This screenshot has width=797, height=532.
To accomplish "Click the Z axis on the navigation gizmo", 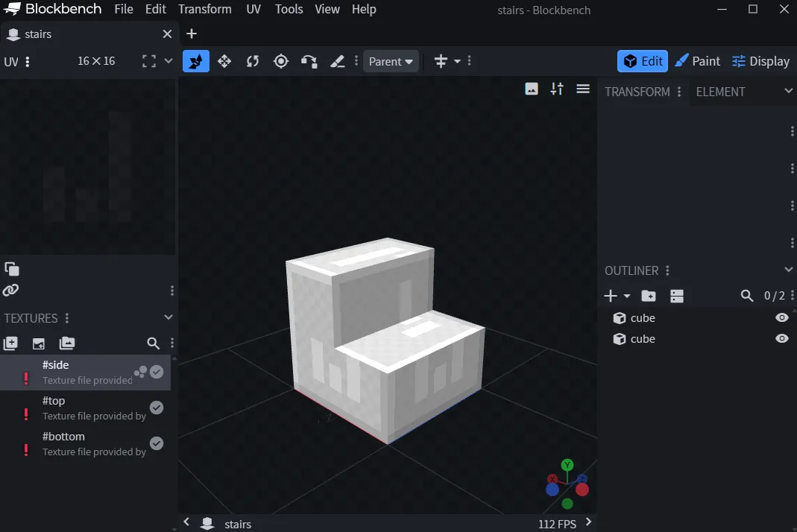I will [582, 478].
